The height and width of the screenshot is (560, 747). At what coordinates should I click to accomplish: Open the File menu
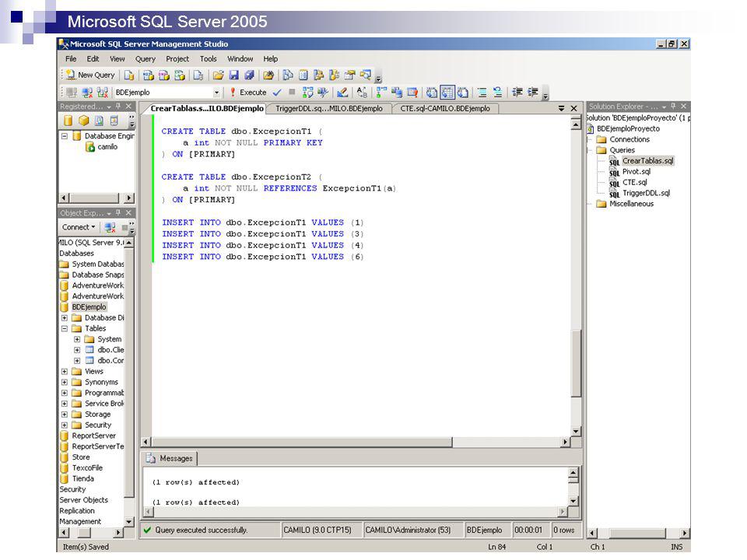71,58
